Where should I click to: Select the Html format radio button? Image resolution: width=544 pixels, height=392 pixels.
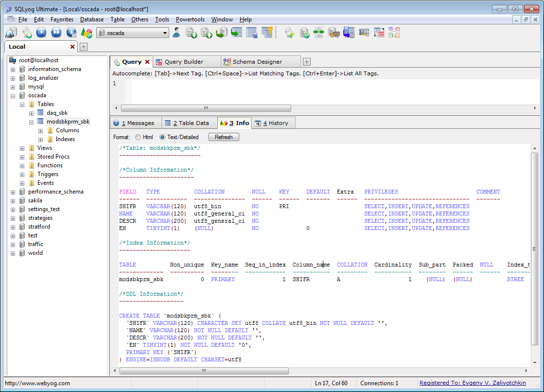(138, 137)
